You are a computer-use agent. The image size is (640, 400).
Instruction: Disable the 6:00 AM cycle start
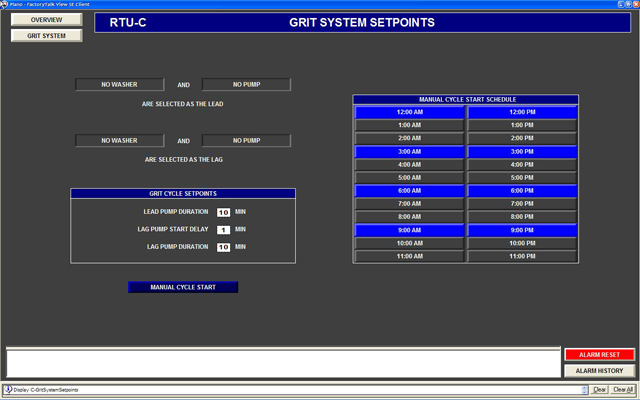click(x=409, y=190)
